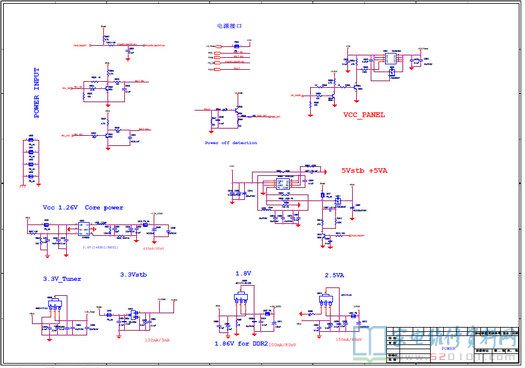Select the 3.3Vstb regulator component
The image size is (525, 368).
pyautogui.click(x=134, y=314)
